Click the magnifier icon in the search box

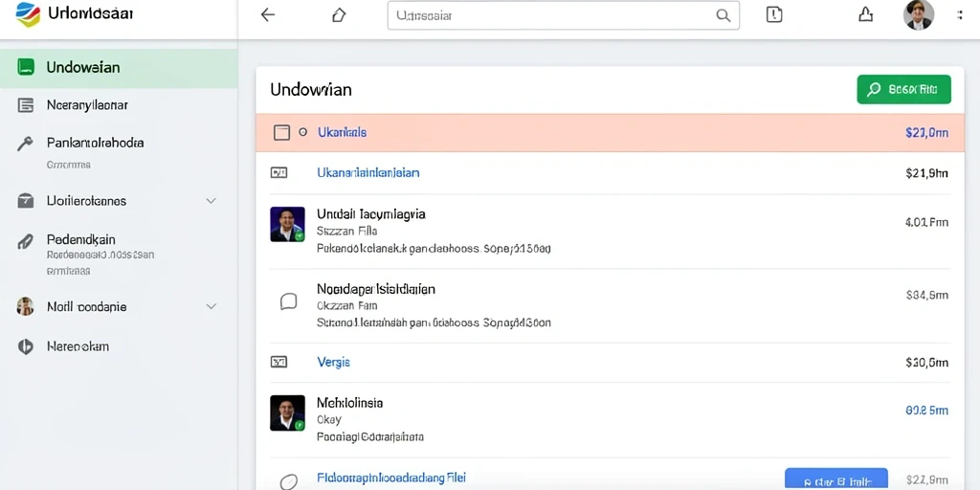click(723, 15)
